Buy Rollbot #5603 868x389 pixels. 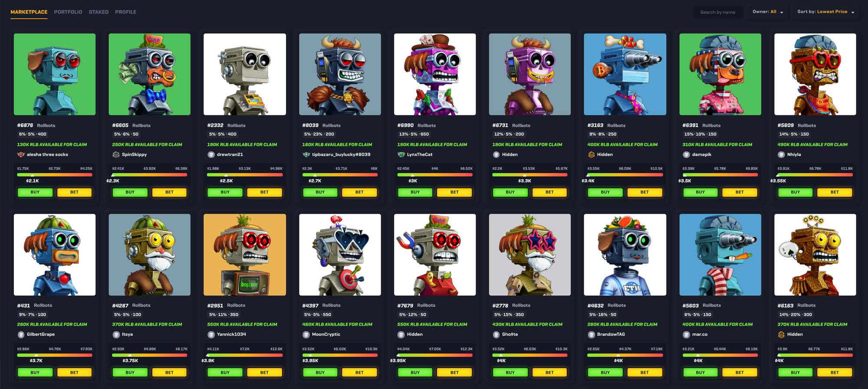click(x=700, y=373)
